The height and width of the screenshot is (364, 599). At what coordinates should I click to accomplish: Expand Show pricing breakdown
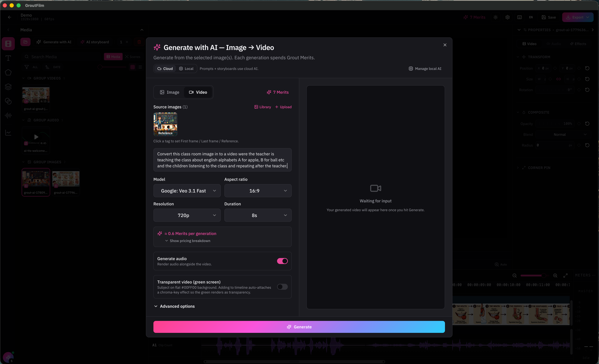188,241
